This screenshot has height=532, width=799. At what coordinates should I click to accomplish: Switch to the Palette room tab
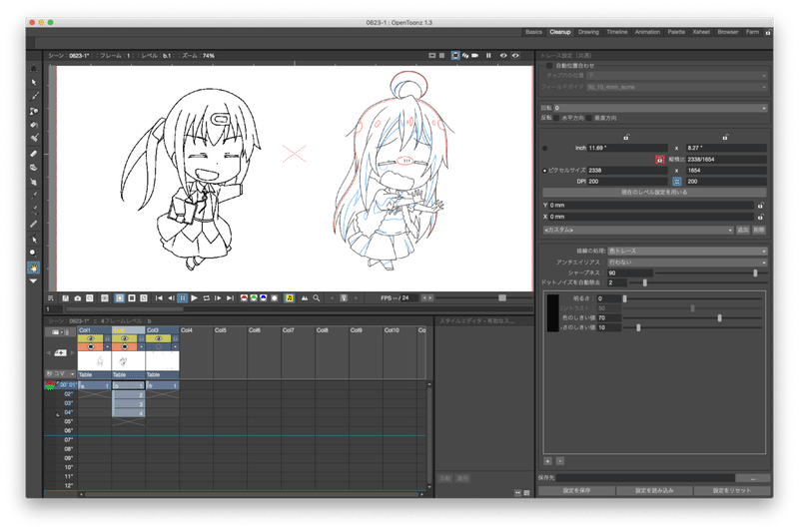tap(676, 32)
